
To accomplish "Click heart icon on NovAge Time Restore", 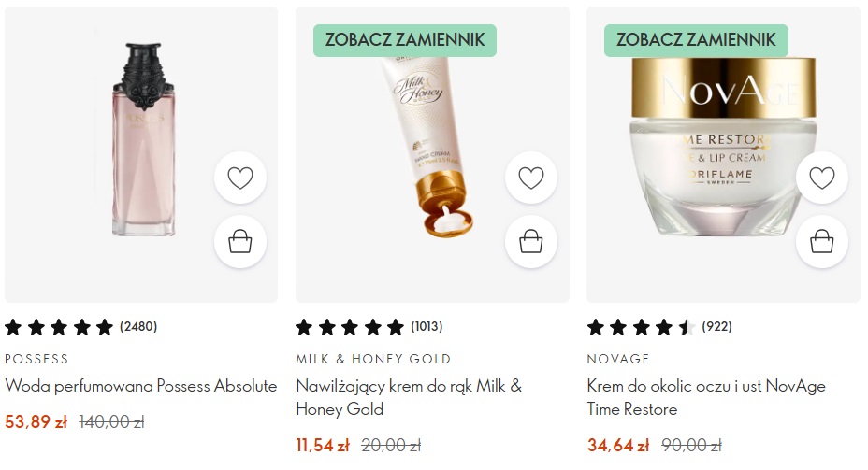I will (x=822, y=178).
